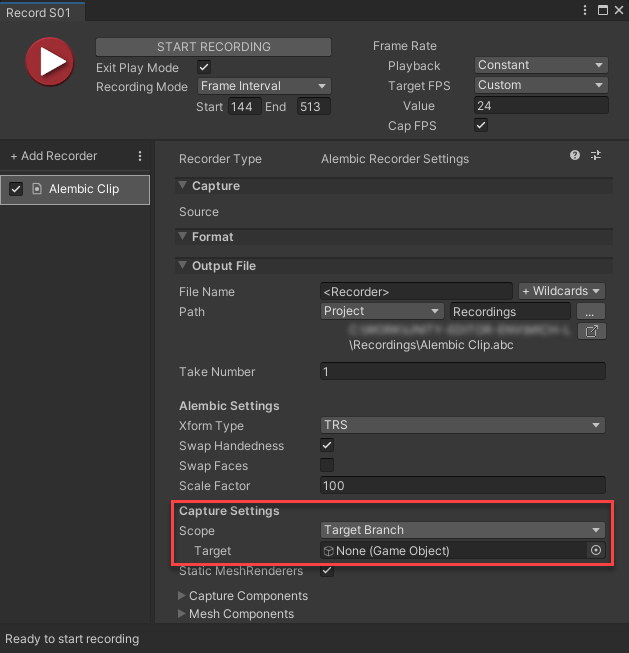The width and height of the screenshot is (629, 653).
Task: Click the browse path ellipsis button
Action: [591, 312]
